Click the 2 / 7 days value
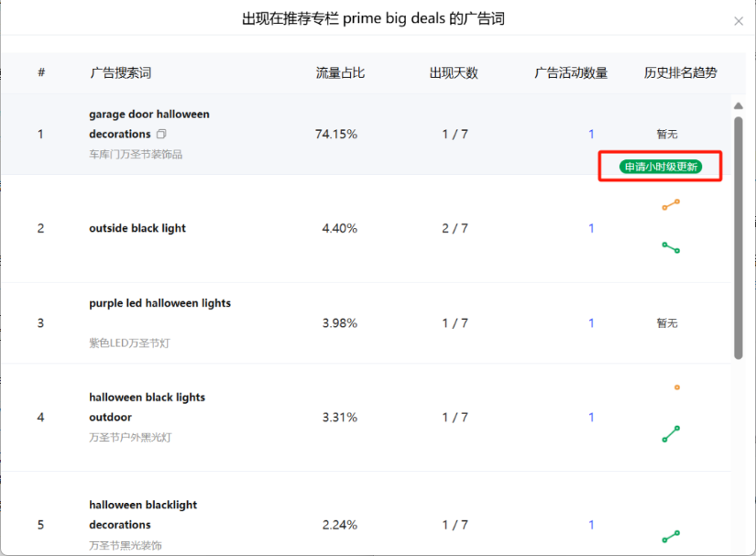Image resolution: width=756 pixels, height=556 pixels. [x=455, y=228]
